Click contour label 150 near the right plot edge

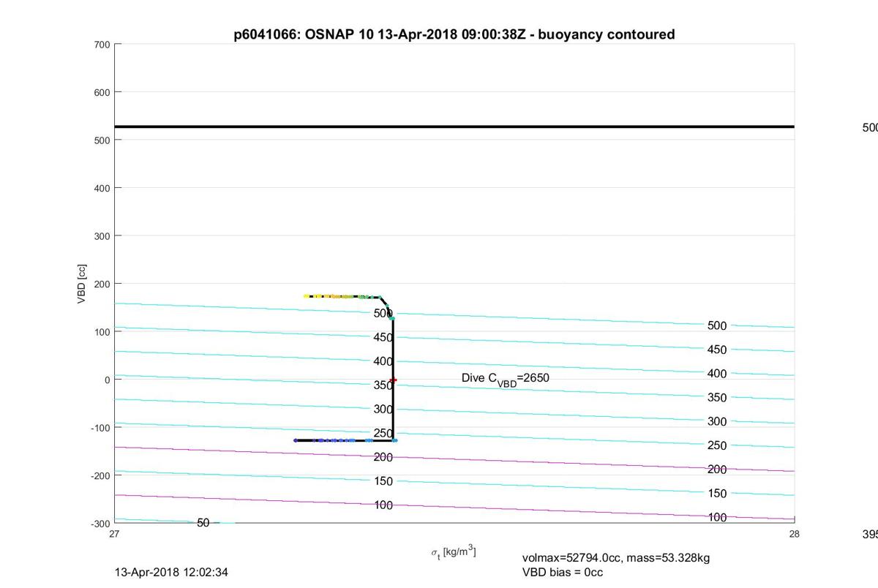[718, 494]
